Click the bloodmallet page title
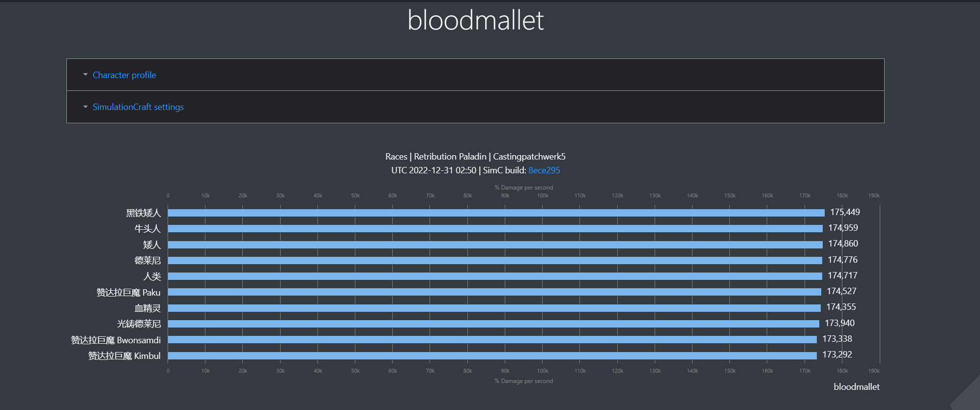Image resolution: width=980 pixels, height=410 pixels. 476,21
